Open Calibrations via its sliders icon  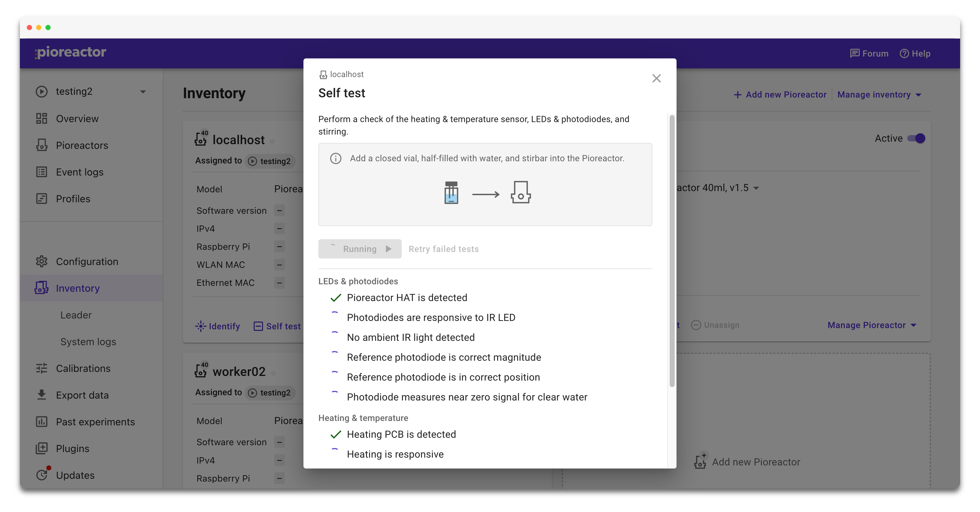(x=41, y=368)
